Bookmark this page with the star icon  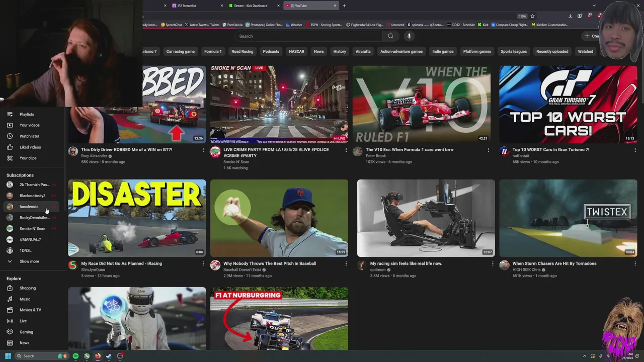[x=532, y=16]
